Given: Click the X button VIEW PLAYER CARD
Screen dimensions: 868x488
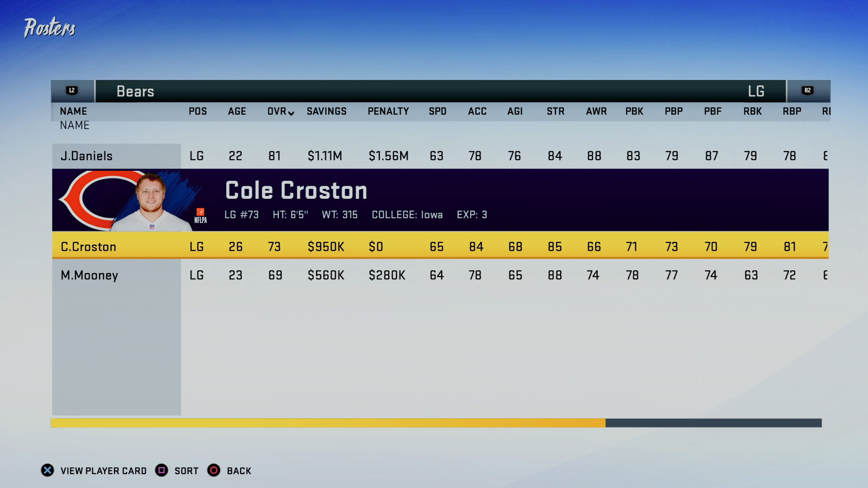Looking at the screenshot, I should pyautogui.click(x=47, y=470).
